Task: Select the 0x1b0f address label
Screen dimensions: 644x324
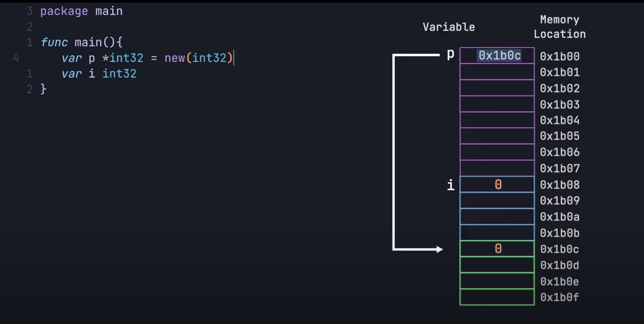Action: [560, 298]
